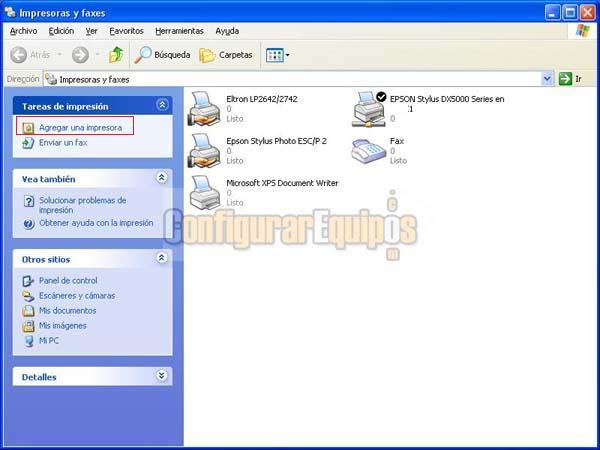This screenshot has width=600, height=450.
Task: Click the title bar printers system icon
Action: [x=10, y=12]
